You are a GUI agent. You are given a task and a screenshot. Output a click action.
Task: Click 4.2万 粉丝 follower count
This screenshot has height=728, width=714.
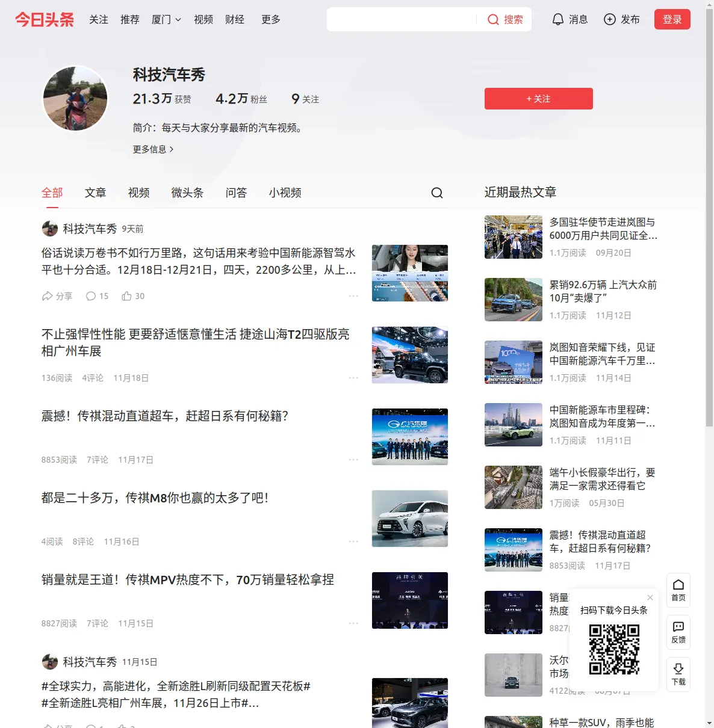coord(241,99)
